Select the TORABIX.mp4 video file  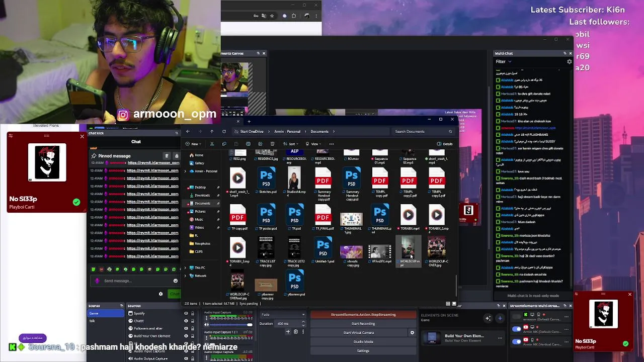pos(408,215)
